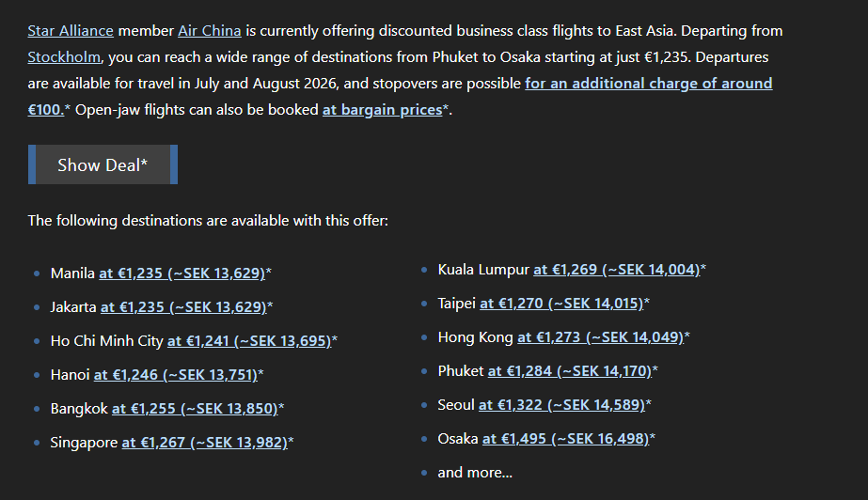View the Bangkok €1,255 fare
The image size is (868, 500).
click(195, 408)
